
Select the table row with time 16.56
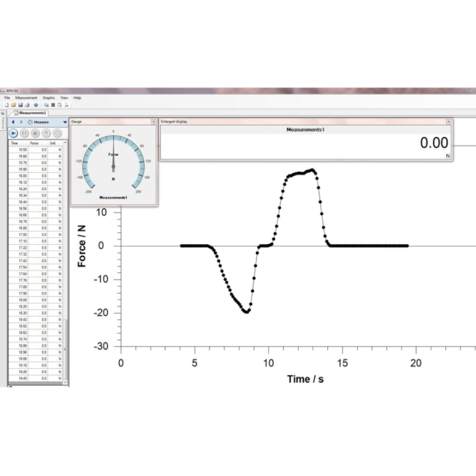coord(36,208)
